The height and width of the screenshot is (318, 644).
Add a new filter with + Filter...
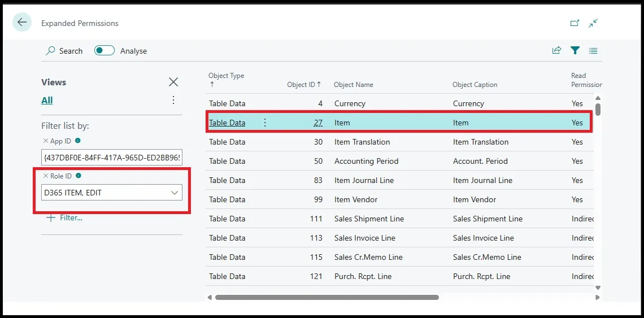64,218
